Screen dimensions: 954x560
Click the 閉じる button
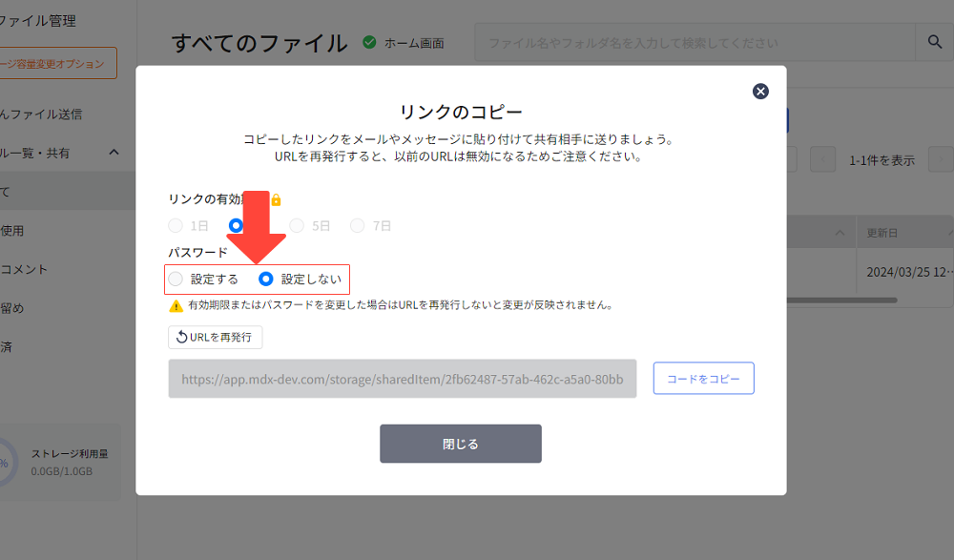tap(461, 444)
